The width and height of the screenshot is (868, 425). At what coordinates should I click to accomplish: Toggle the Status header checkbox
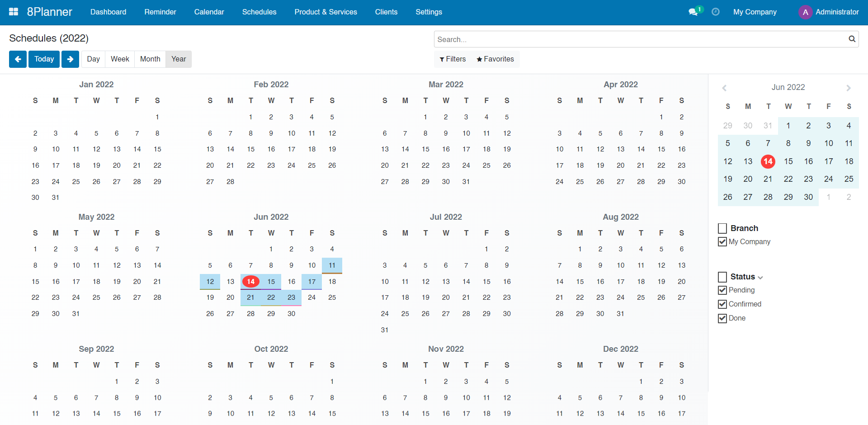(722, 277)
